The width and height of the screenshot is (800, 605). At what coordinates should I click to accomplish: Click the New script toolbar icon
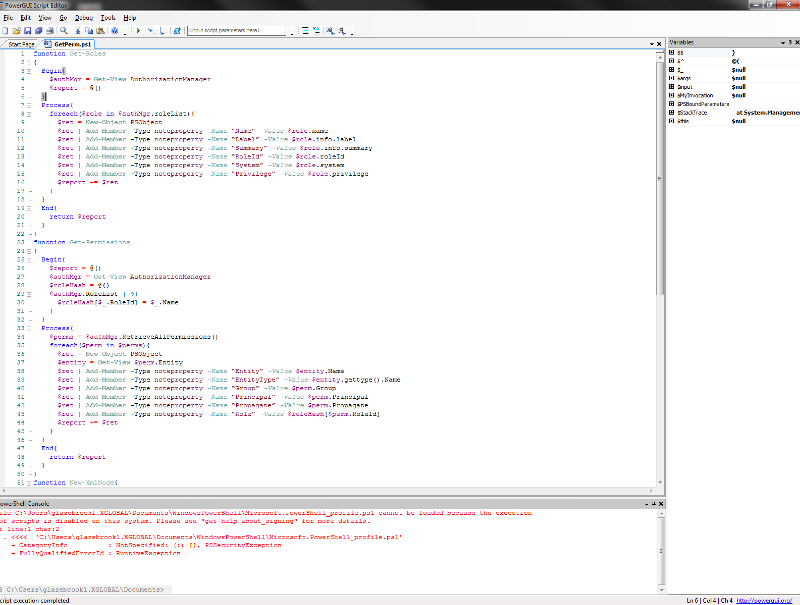pyautogui.click(x=5, y=31)
